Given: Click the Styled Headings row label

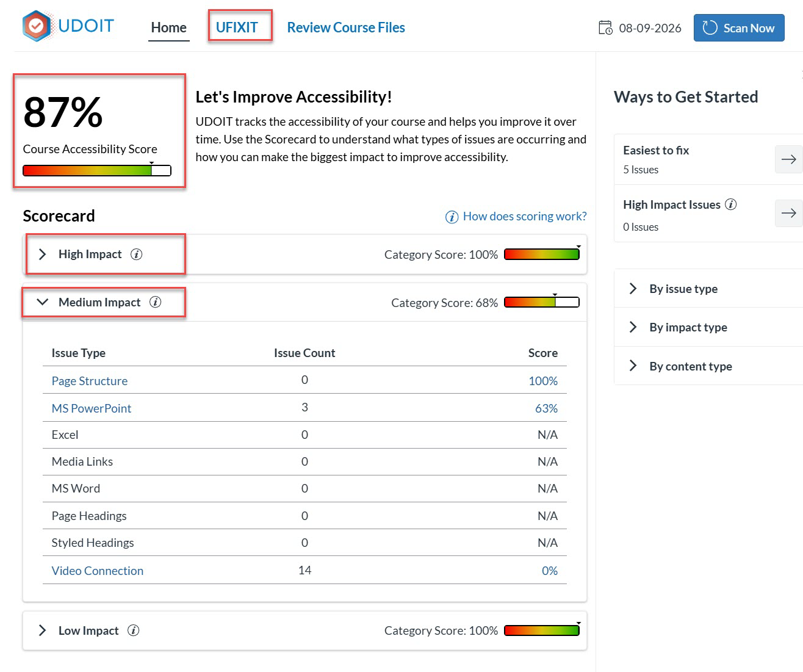Looking at the screenshot, I should click(x=93, y=543).
